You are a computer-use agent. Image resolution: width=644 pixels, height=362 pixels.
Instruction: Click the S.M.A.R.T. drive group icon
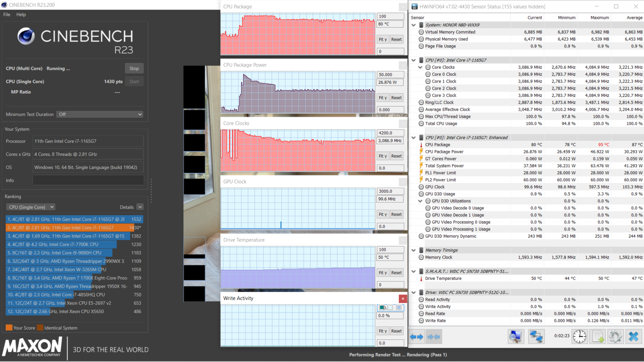tap(421, 271)
